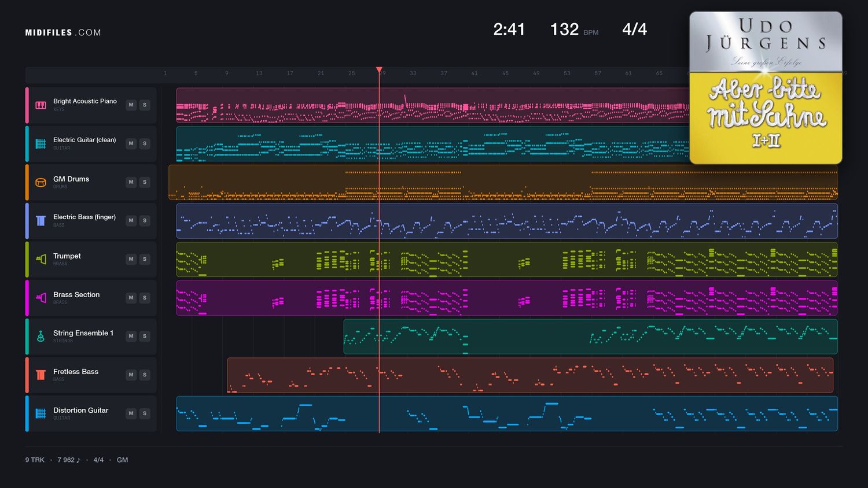Click bar 13 on the timeline ruler

click(259, 73)
